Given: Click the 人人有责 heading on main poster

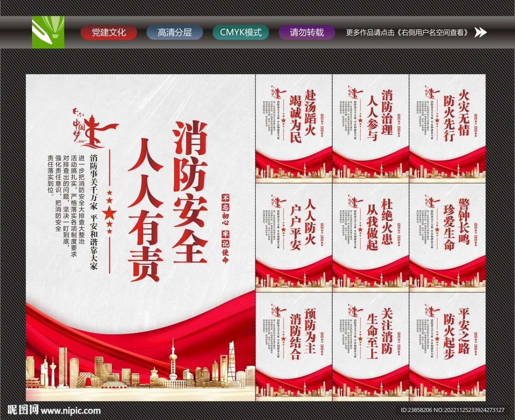Looking at the screenshot, I should pyautogui.click(x=145, y=209).
